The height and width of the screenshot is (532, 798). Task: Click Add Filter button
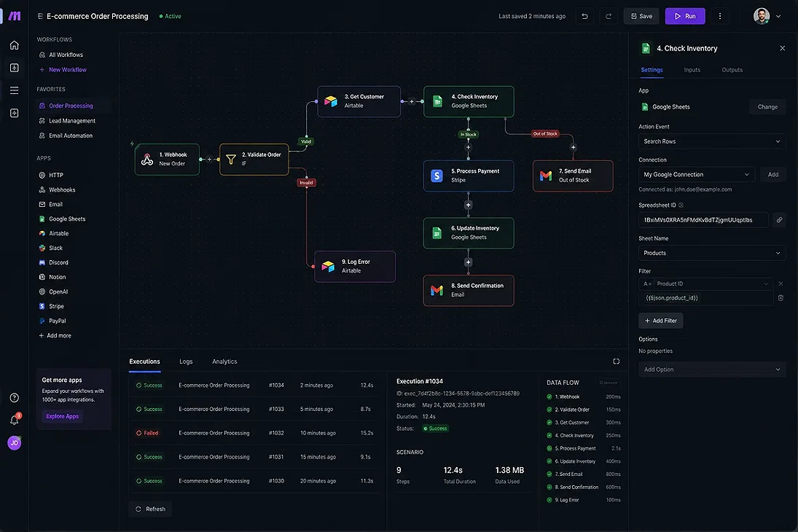(x=660, y=321)
